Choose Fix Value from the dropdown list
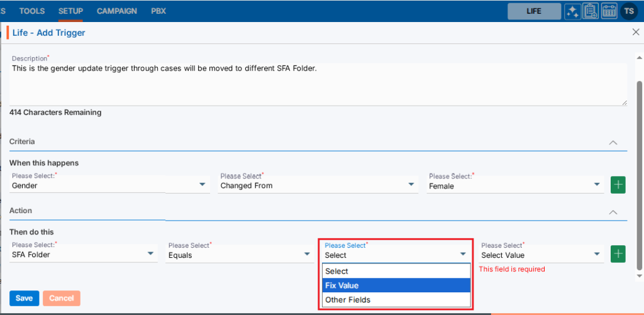The width and height of the screenshot is (644, 315). click(396, 285)
